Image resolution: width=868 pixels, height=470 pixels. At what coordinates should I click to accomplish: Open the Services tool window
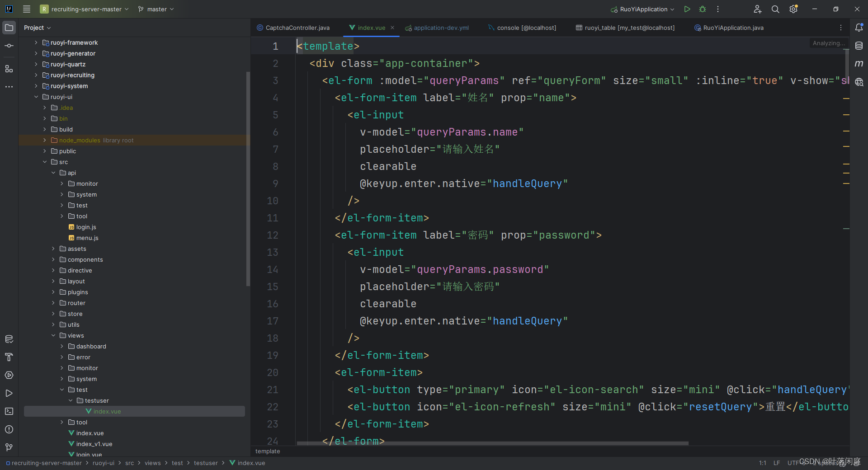pyautogui.click(x=9, y=375)
